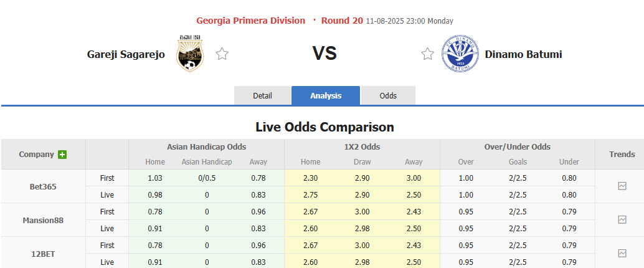Click Bet365 first Asian handicap 0/0.5

click(x=207, y=178)
